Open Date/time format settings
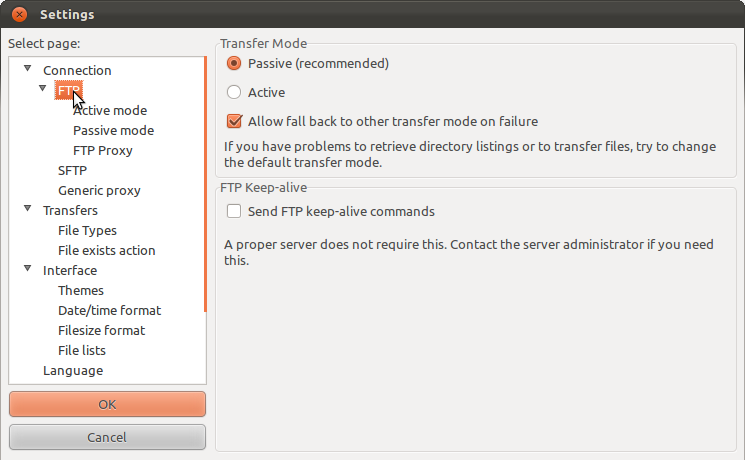745x460 pixels. click(x=109, y=310)
